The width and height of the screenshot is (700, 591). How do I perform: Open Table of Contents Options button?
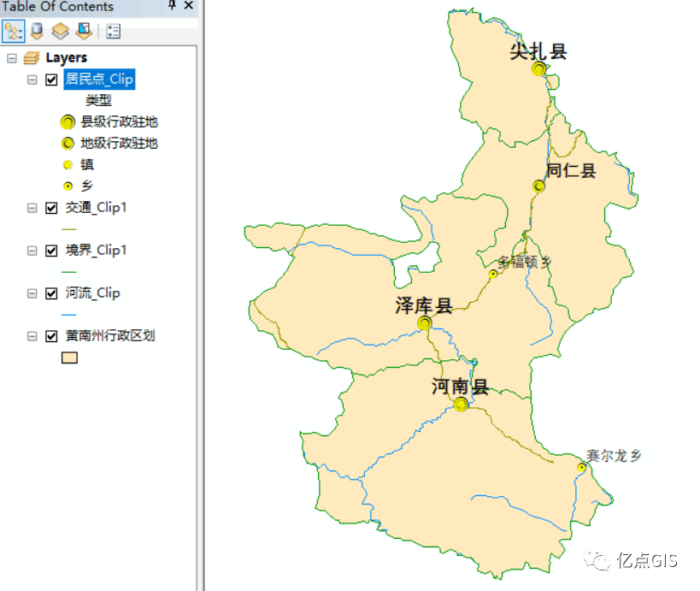click(114, 32)
